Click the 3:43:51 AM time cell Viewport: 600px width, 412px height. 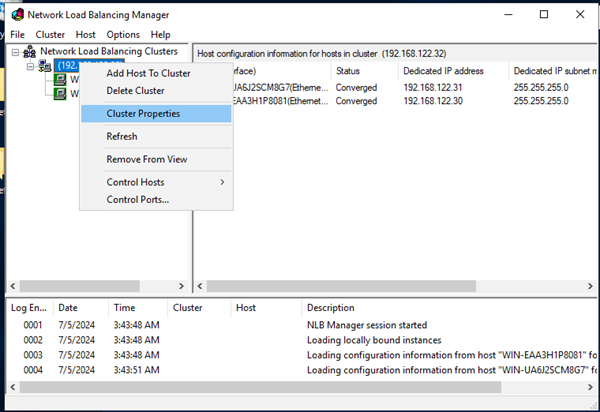(x=137, y=370)
